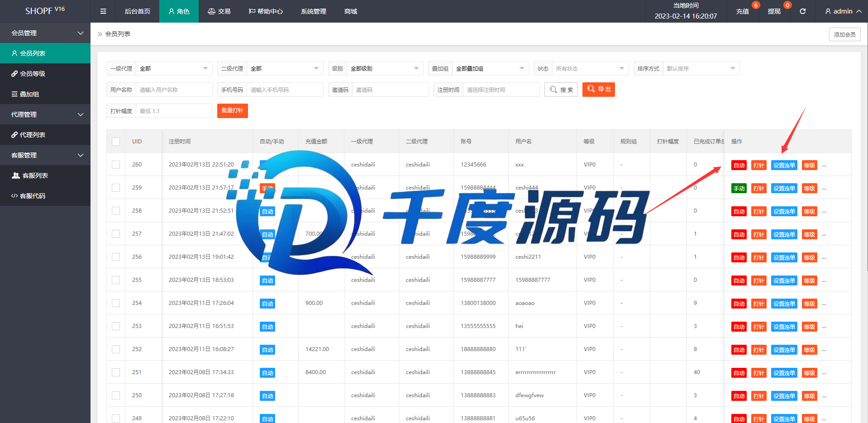868x423 pixels.
Task: Click the SHOPF V16 logo
Action: pos(45,10)
